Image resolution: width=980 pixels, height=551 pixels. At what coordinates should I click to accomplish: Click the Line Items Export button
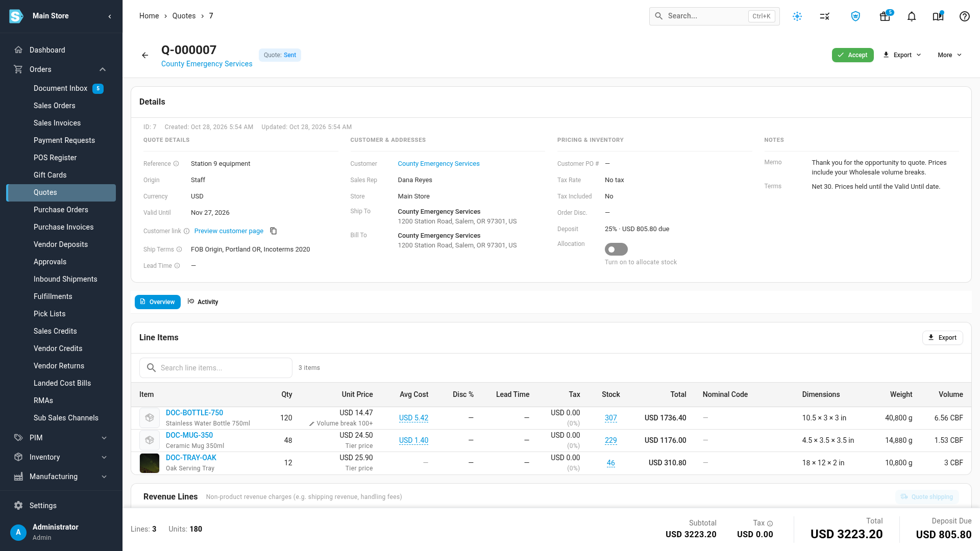tap(942, 338)
